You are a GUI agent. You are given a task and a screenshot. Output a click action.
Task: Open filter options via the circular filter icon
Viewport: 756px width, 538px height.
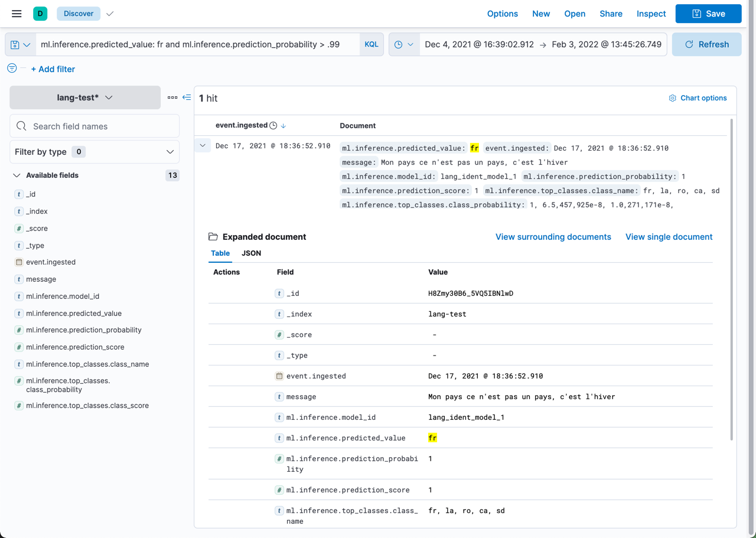(11, 69)
